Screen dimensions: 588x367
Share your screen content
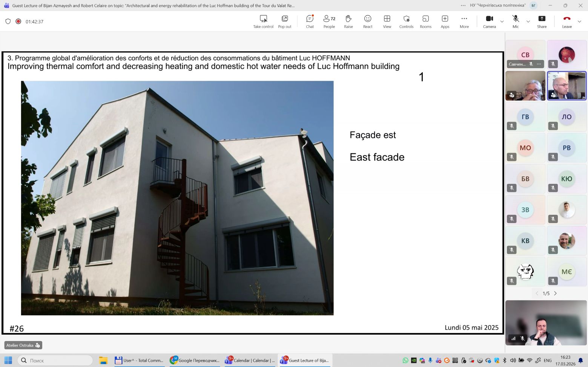coord(542,21)
